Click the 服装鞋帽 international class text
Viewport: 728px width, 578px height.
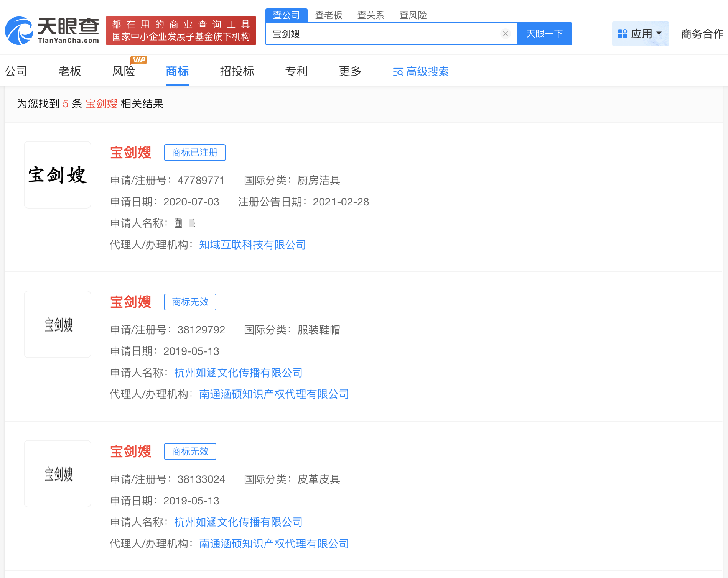pos(319,330)
